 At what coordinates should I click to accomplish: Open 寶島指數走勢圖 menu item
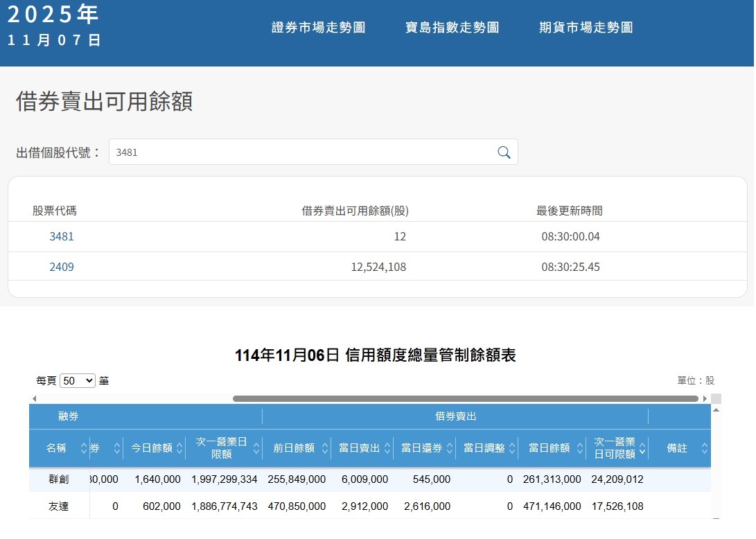[452, 28]
